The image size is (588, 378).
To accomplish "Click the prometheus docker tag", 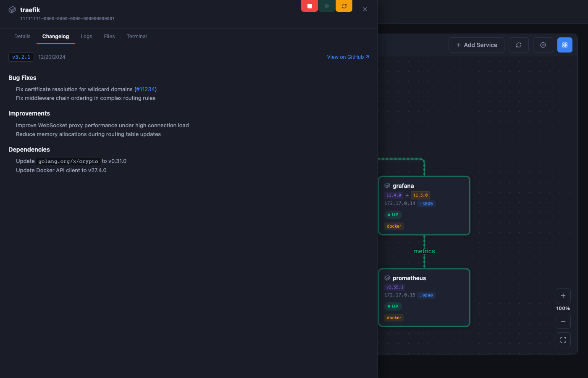I will coord(394,318).
